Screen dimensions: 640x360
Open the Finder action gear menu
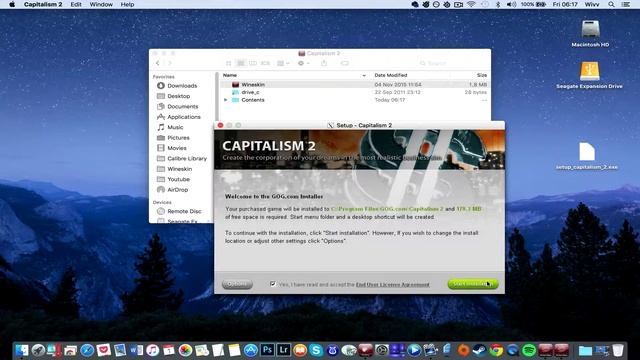[x=304, y=63]
